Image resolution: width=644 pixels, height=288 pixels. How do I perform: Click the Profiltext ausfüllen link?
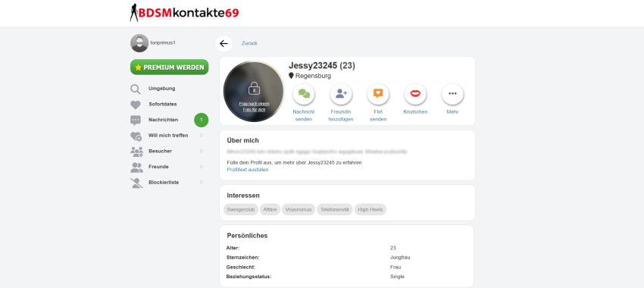click(x=248, y=170)
